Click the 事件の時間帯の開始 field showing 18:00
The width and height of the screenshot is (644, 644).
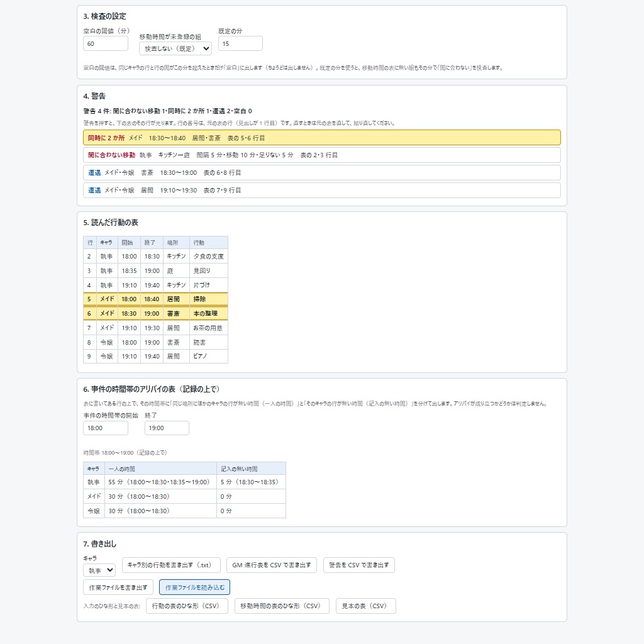106,428
